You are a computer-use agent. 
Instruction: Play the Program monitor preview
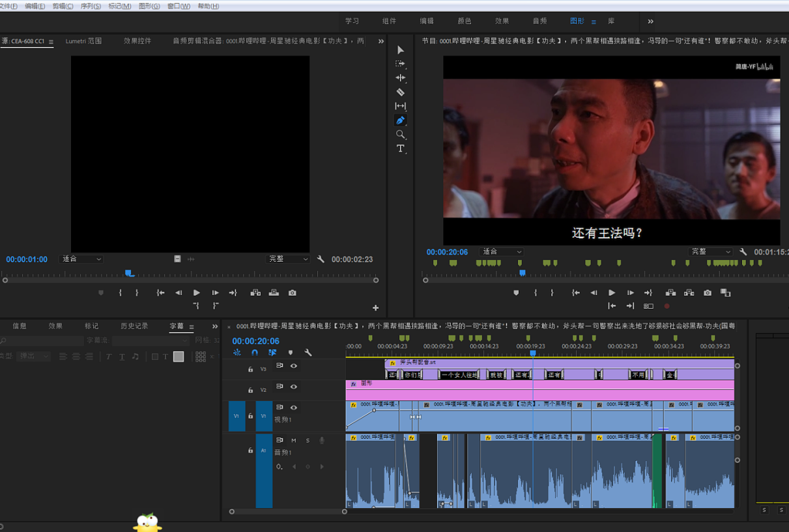[x=612, y=293]
